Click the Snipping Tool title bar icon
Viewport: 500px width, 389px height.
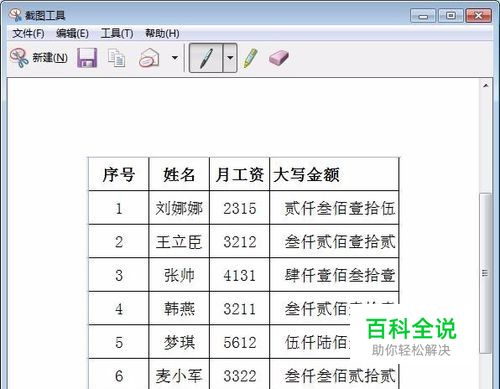pyautogui.click(x=15, y=15)
